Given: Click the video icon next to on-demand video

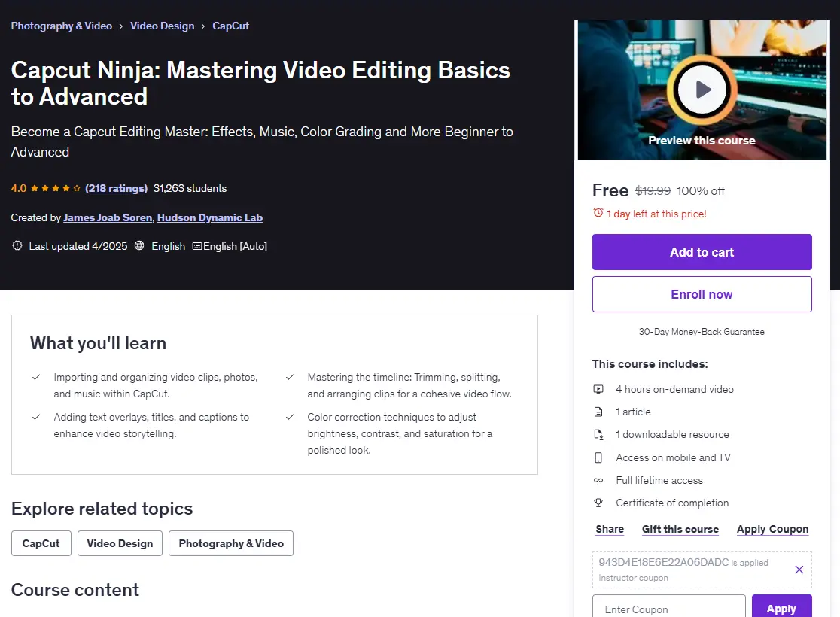Looking at the screenshot, I should [x=598, y=389].
